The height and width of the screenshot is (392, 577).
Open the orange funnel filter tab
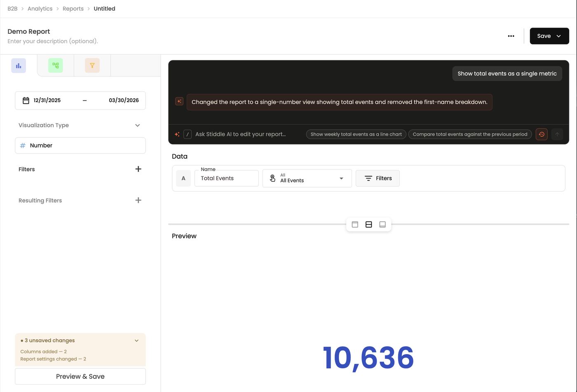[x=92, y=66]
